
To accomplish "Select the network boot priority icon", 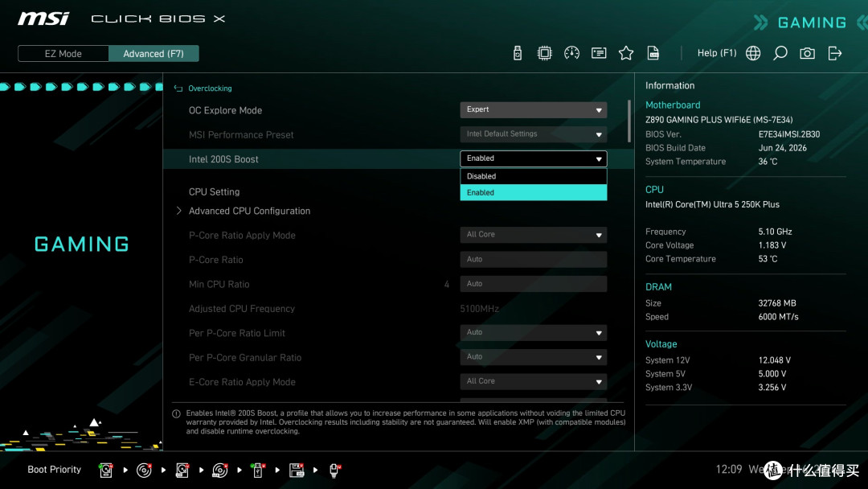I will [334, 471].
